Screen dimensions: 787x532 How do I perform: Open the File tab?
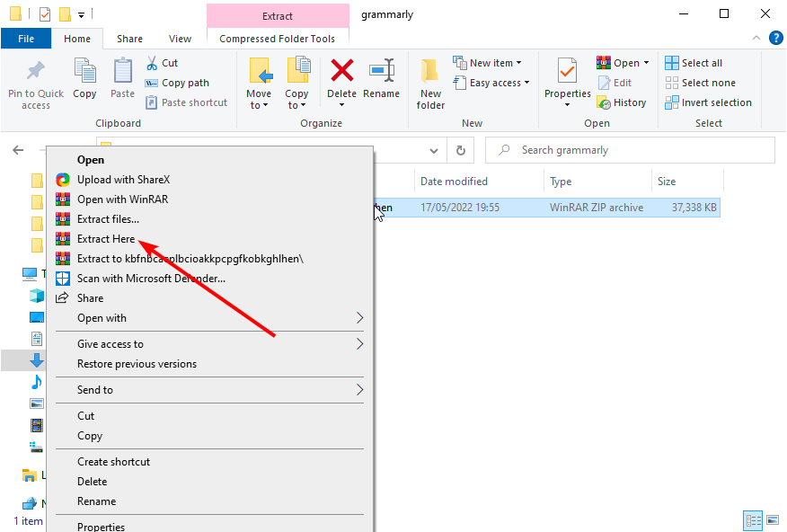point(26,39)
